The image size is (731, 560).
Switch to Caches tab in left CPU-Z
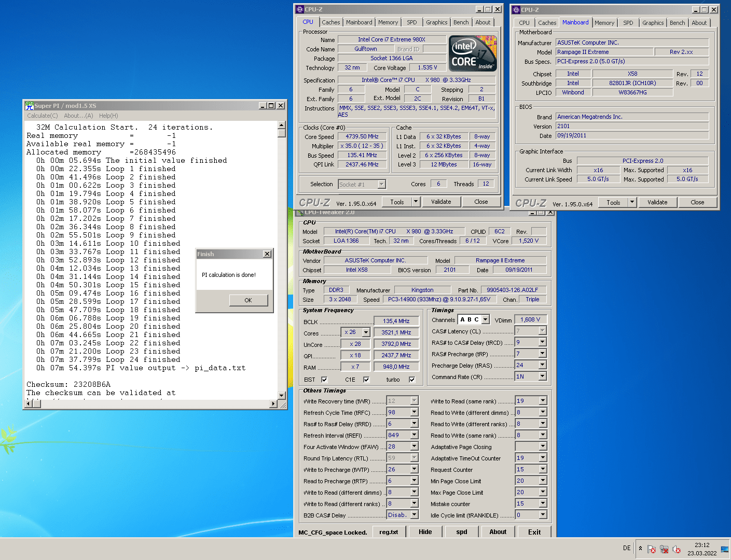point(331,22)
